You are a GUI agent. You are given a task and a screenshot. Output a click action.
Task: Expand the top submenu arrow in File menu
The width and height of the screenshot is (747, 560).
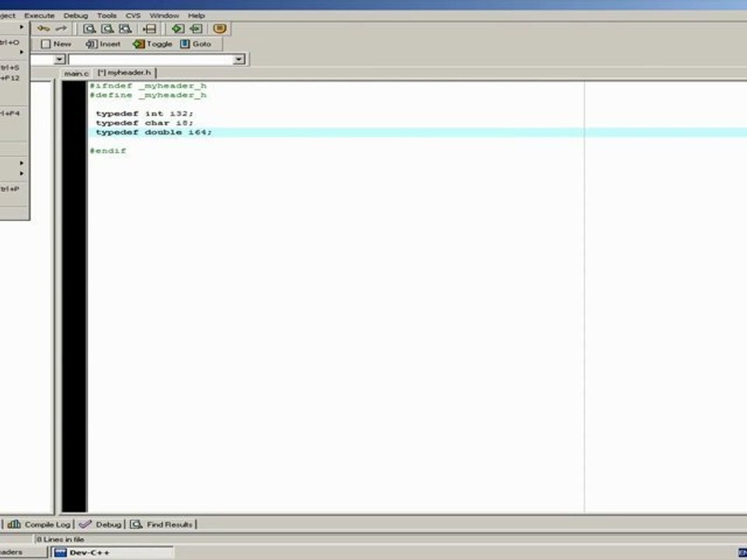[x=22, y=27]
